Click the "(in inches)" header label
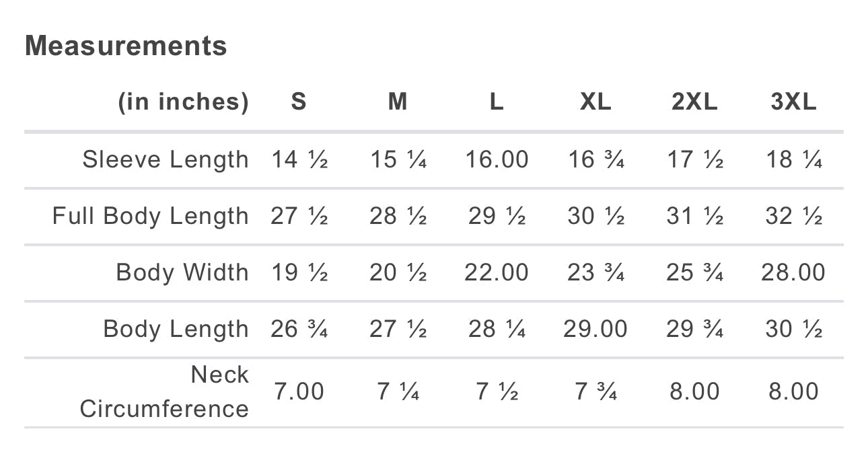 tap(183, 102)
